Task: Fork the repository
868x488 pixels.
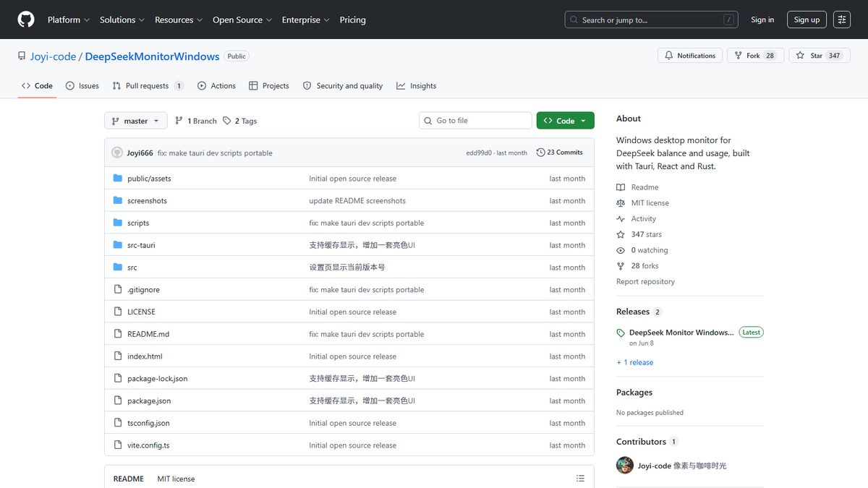Action: pos(756,56)
